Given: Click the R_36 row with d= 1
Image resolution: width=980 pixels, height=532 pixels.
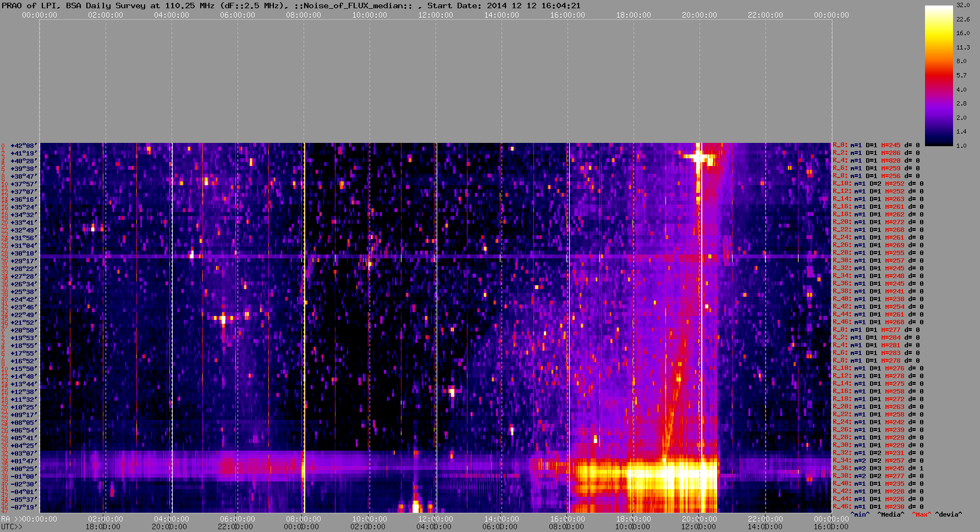Looking at the screenshot, I should coord(878,469).
